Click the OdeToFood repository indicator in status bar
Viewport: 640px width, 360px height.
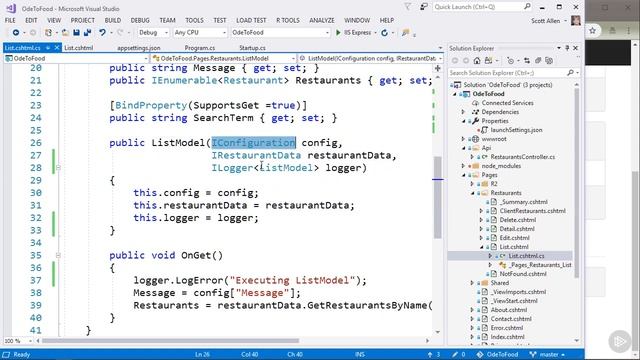point(498,355)
